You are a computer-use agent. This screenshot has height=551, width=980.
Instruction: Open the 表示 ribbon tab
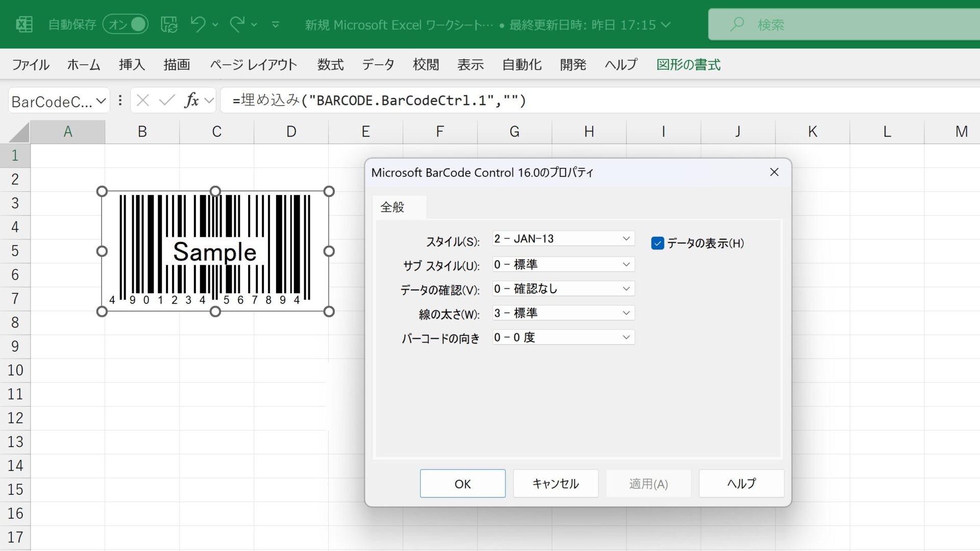(470, 65)
